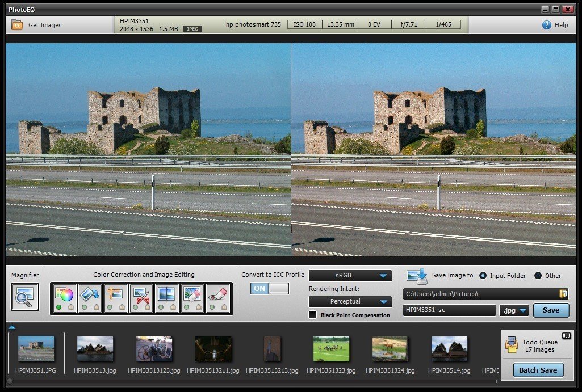This screenshot has height=392, width=582.
Task: Click the ISO 100 value in info bar
Action: pos(304,24)
